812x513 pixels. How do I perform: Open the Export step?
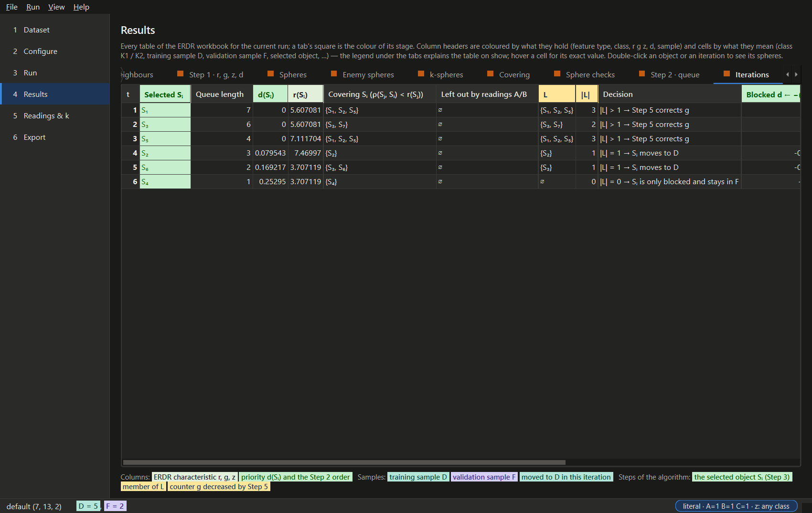[55, 137]
